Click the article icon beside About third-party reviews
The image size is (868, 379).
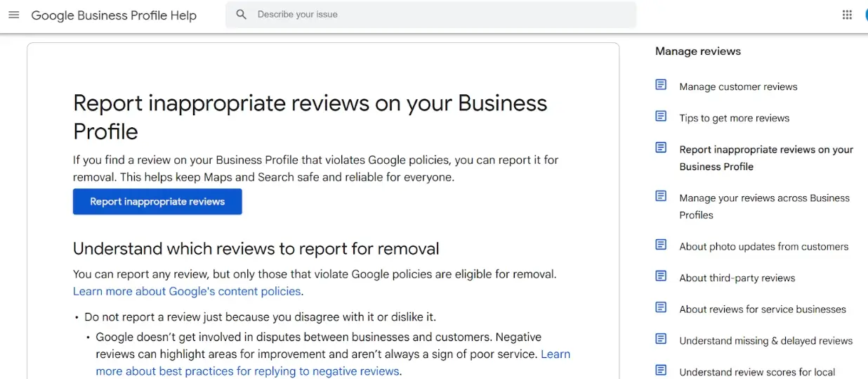pyautogui.click(x=661, y=276)
